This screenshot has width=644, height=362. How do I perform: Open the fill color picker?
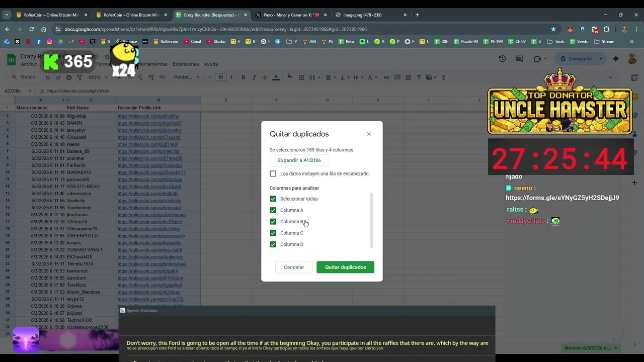pyautogui.click(x=290, y=77)
